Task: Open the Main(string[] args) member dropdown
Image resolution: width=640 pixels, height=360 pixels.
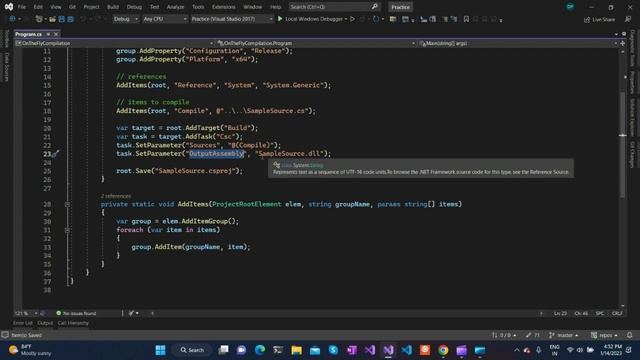Action: coord(518,43)
